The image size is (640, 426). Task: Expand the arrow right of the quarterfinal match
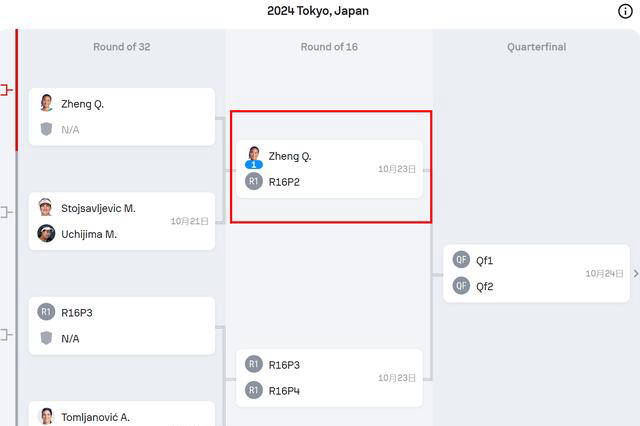(x=635, y=273)
